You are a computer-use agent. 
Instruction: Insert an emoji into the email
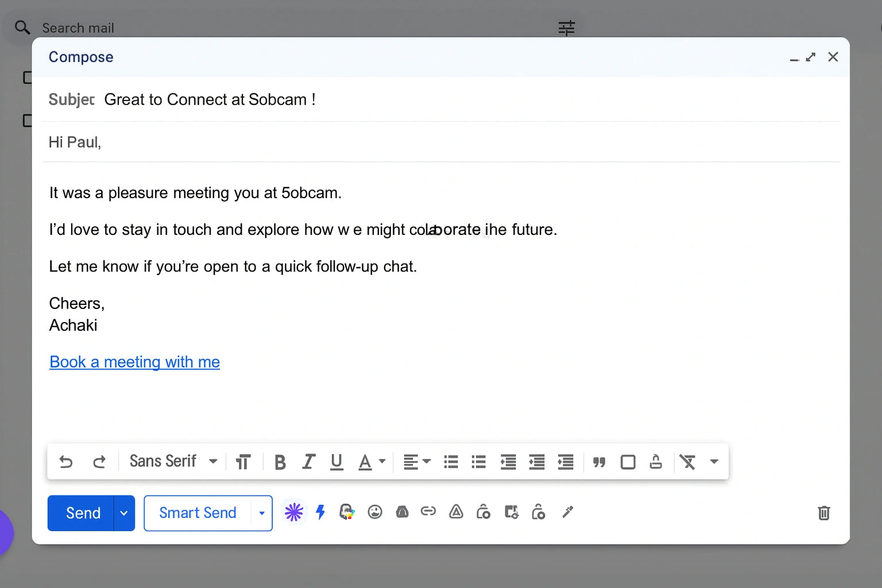[x=375, y=512]
